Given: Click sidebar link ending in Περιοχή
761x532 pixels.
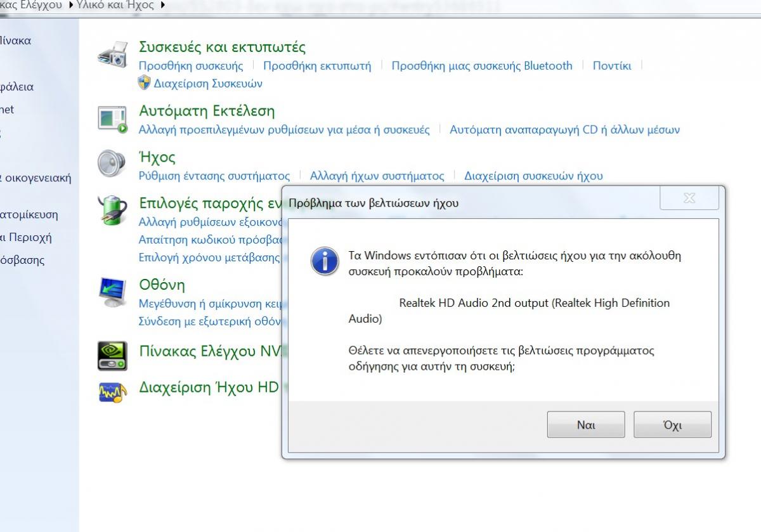Looking at the screenshot, I should (x=26, y=238).
